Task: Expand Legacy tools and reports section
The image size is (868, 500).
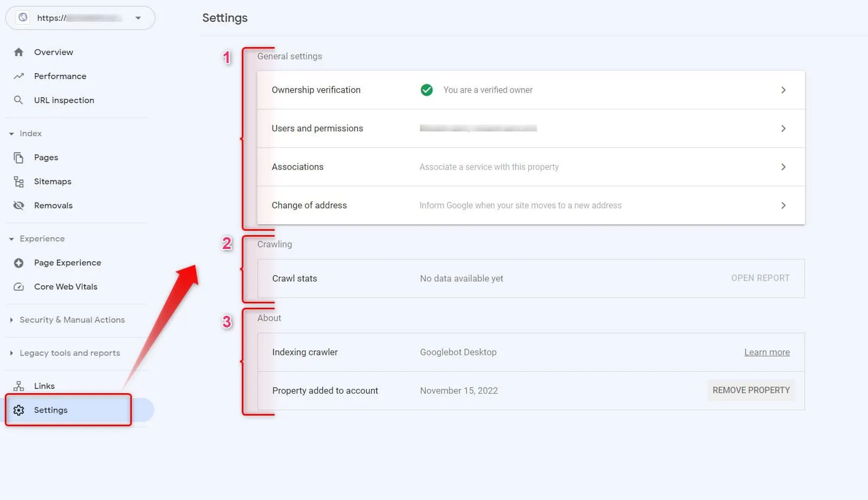Action: [11, 353]
